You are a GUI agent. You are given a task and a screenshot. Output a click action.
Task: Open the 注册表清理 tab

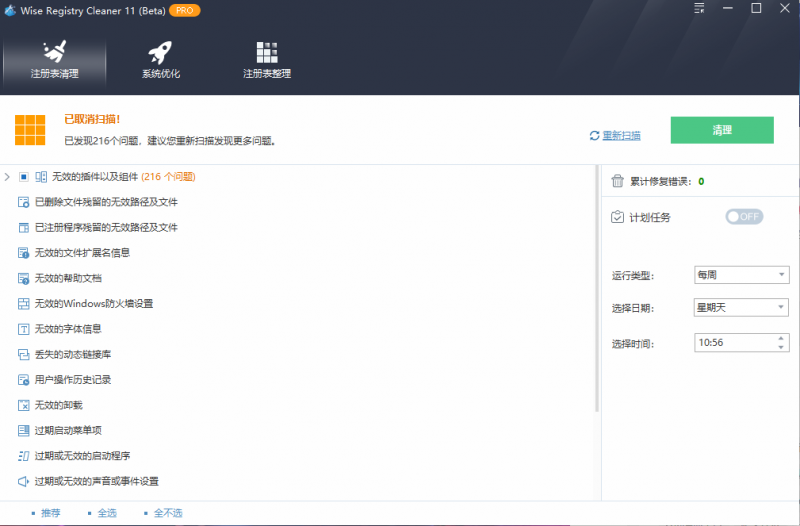55,61
